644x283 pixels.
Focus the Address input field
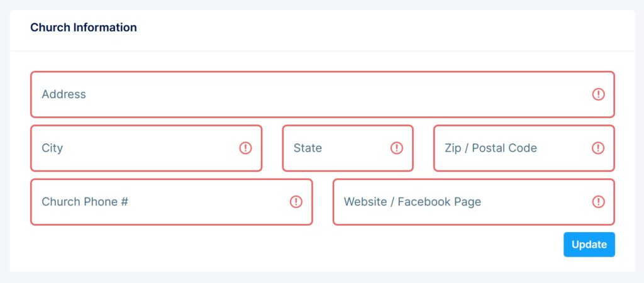323,94
